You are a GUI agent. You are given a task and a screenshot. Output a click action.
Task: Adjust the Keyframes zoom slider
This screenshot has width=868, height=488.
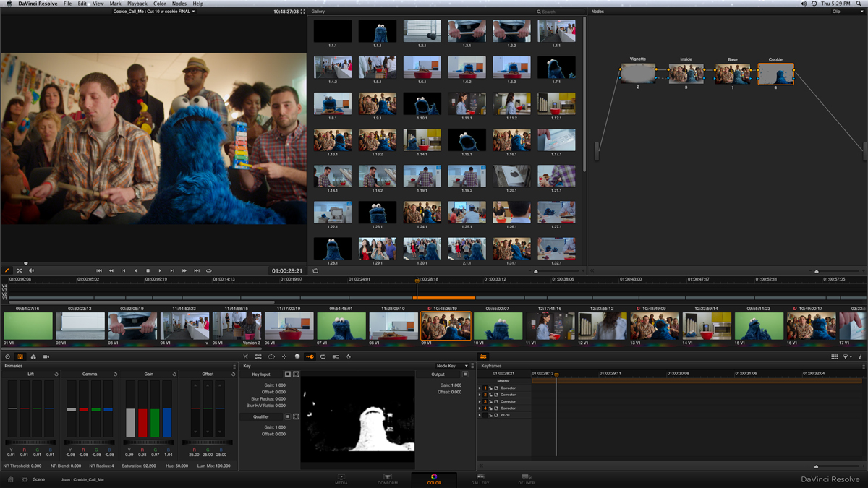816,467
